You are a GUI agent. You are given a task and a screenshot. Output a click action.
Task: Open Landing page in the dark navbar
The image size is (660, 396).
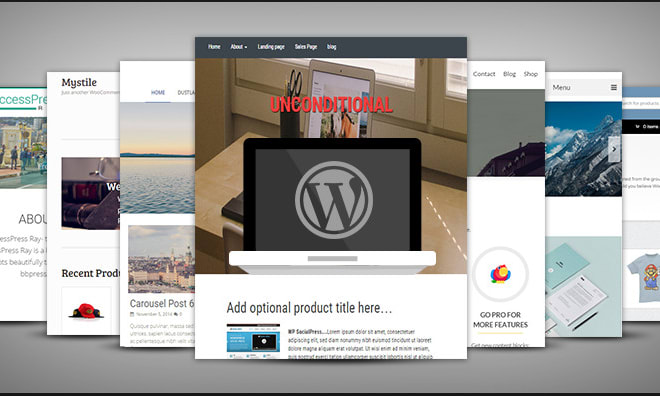pos(271,47)
